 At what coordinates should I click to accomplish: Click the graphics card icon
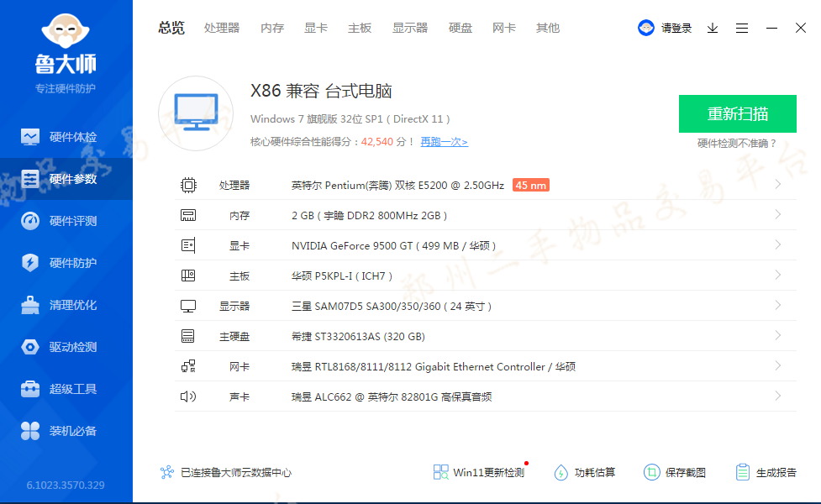click(188, 245)
